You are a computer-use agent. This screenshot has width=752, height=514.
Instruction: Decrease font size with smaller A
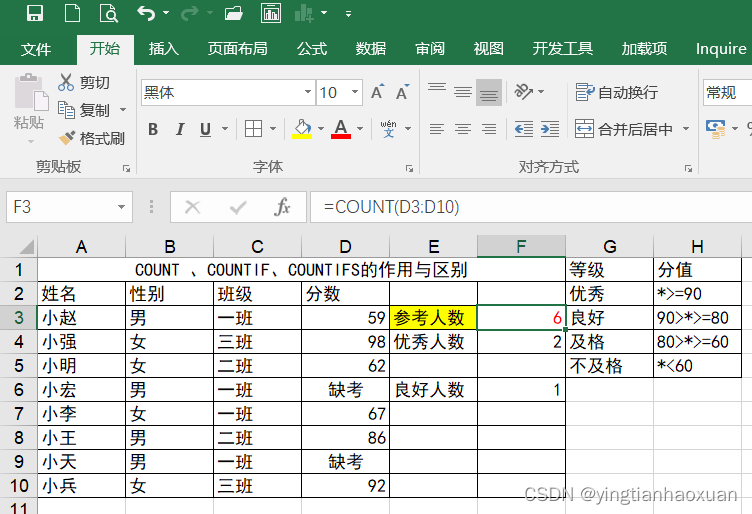click(x=402, y=92)
